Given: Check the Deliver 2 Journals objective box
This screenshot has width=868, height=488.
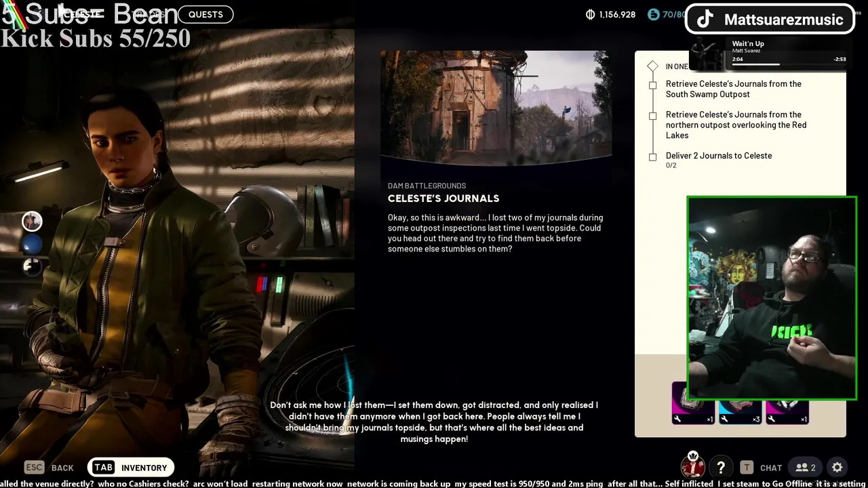Looking at the screenshot, I should click(652, 157).
